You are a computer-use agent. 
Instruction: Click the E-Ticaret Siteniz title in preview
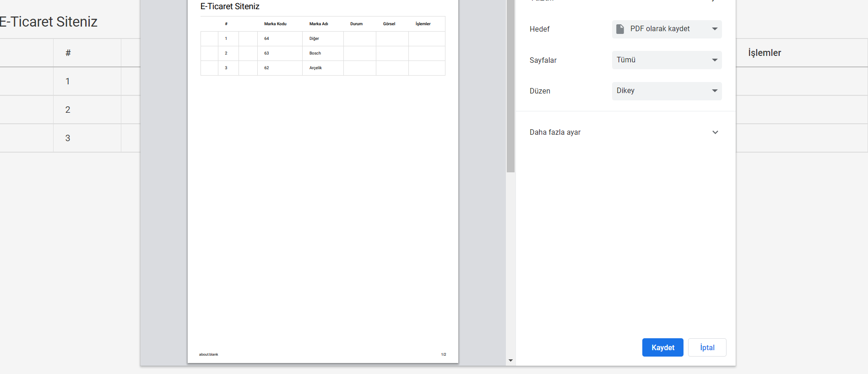(x=230, y=6)
